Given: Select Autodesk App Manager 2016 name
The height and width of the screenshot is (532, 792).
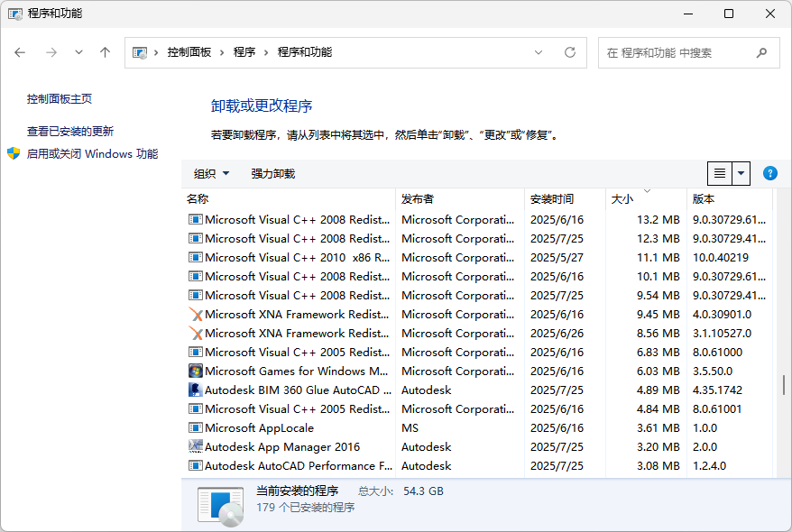Looking at the screenshot, I should coord(282,446).
